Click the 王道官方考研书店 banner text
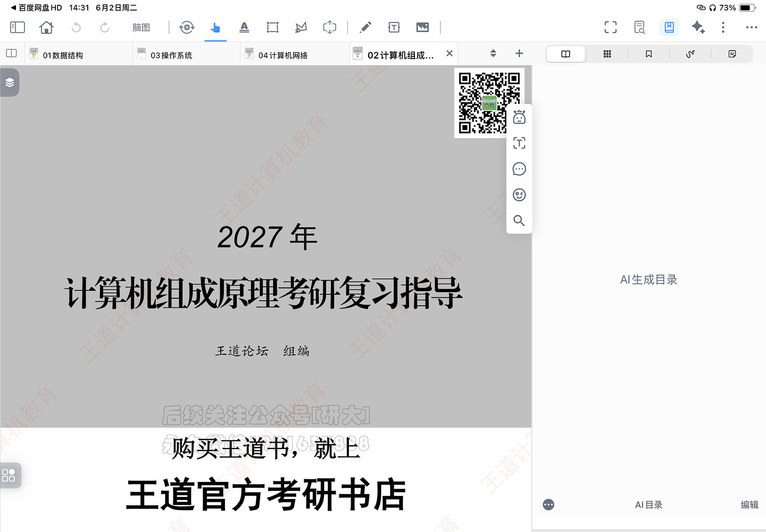 [x=266, y=495]
